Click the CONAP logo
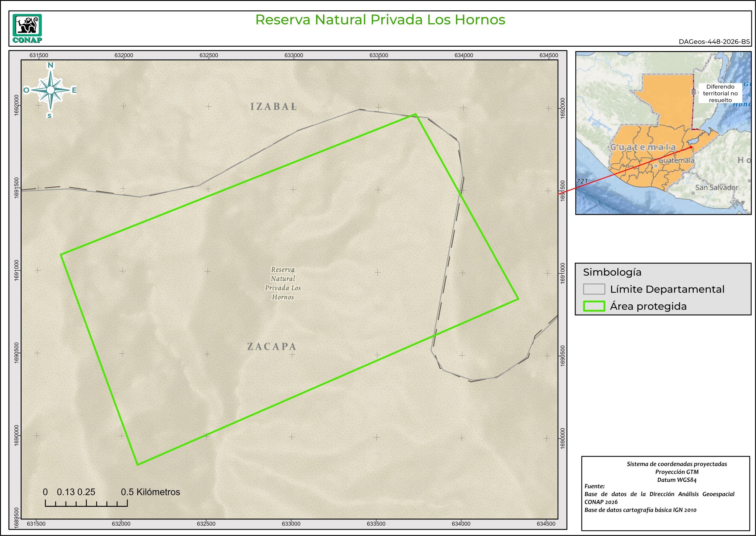 click(x=27, y=28)
